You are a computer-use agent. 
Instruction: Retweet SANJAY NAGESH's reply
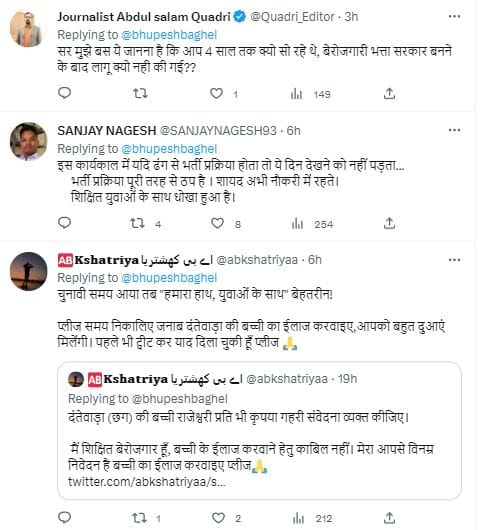(x=138, y=223)
